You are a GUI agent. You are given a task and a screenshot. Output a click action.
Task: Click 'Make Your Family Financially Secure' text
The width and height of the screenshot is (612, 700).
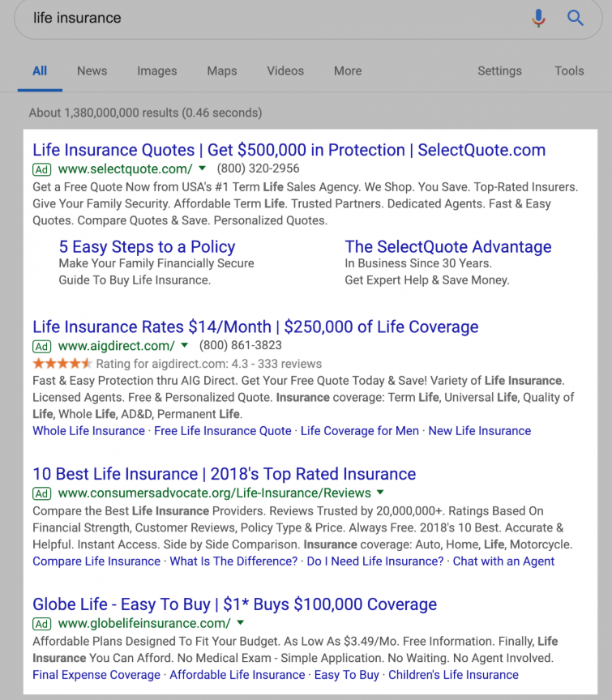click(156, 263)
